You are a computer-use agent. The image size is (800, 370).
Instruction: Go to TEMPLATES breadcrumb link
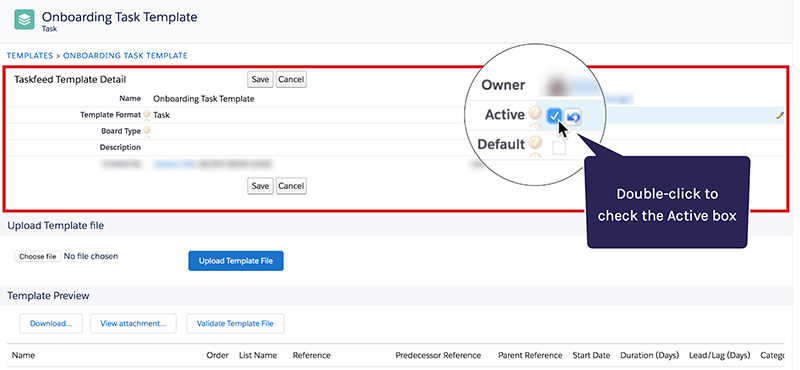point(30,56)
